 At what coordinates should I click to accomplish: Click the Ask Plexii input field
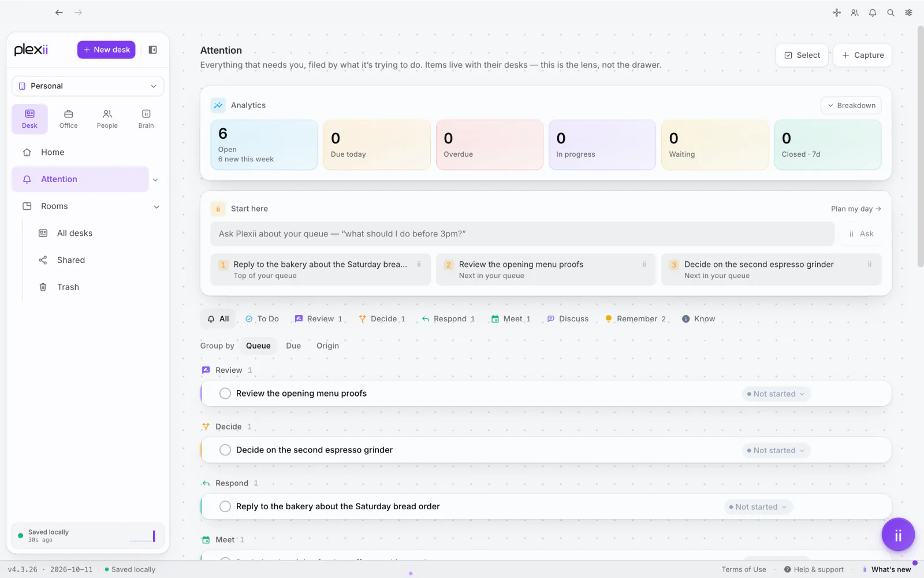(x=522, y=234)
